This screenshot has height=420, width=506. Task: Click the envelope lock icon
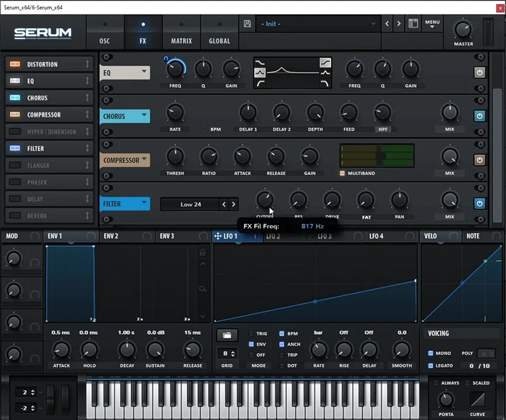pos(202,252)
